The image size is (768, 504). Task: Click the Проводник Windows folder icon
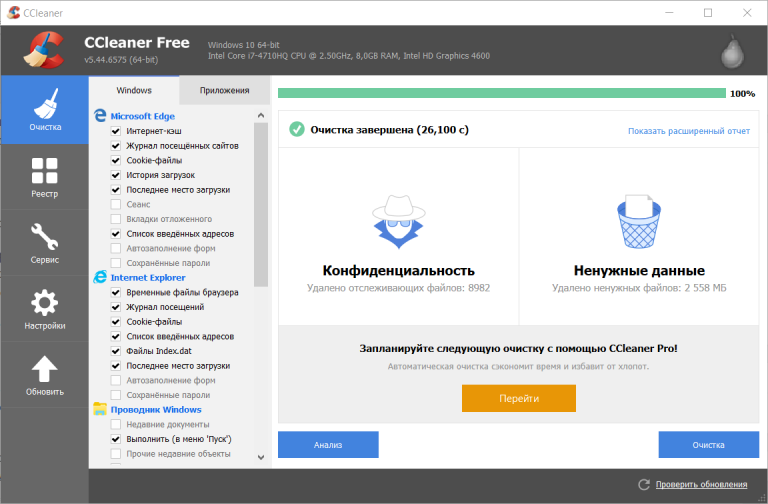[x=100, y=409]
